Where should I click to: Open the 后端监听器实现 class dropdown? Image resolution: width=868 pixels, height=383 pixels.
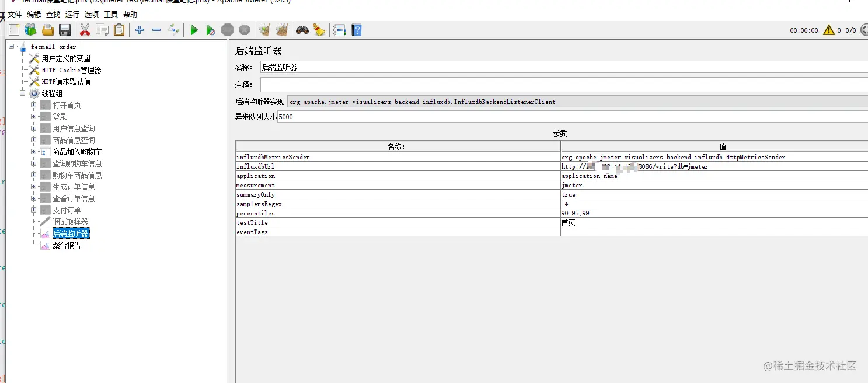pos(578,102)
